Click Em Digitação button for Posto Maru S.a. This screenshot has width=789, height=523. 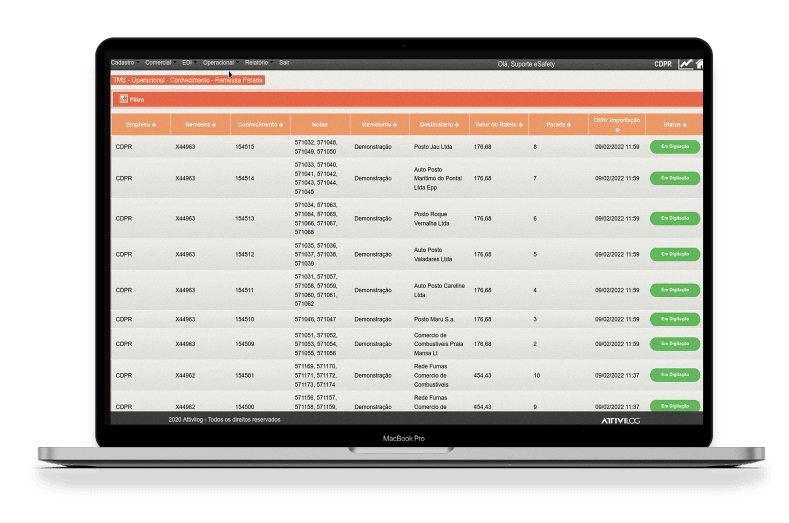tap(675, 320)
